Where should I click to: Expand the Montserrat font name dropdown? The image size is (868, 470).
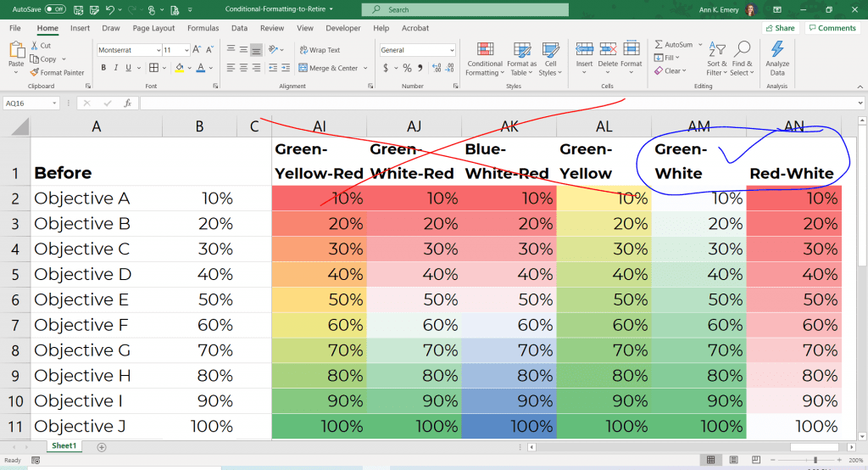[159, 50]
